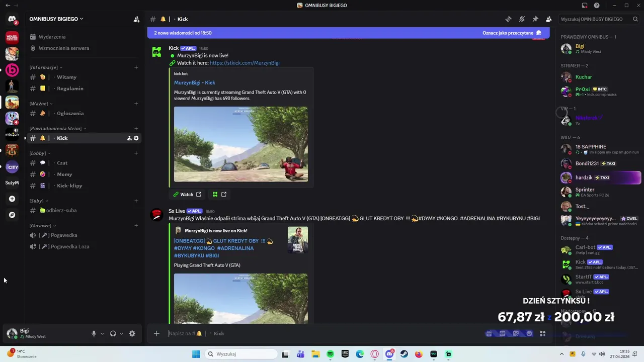Click the Napisz na Kick message field
Viewport: 644px width, 362px height.
pyautogui.click(x=322, y=333)
